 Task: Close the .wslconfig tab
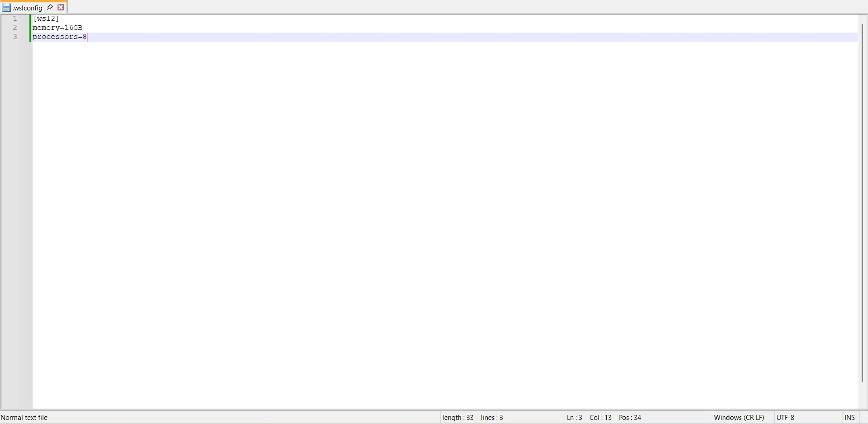pos(61,7)
